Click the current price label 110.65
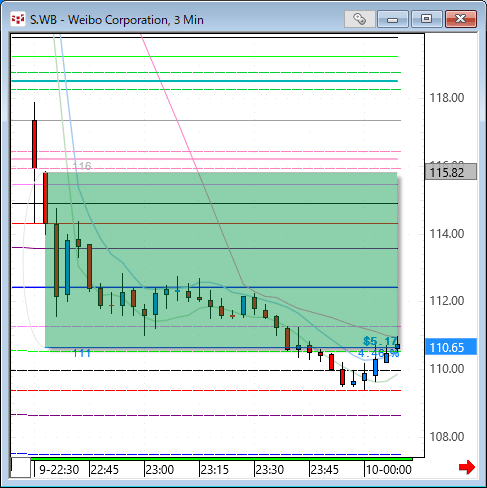 [451, 347]
